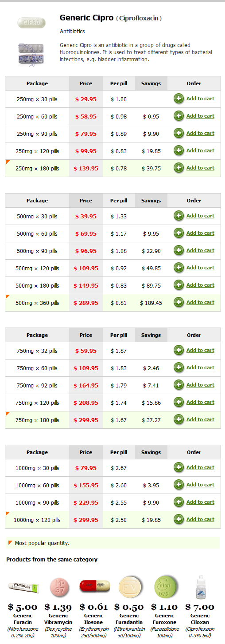Add 750mg × 32 pills to cart

tap(200, 350)
